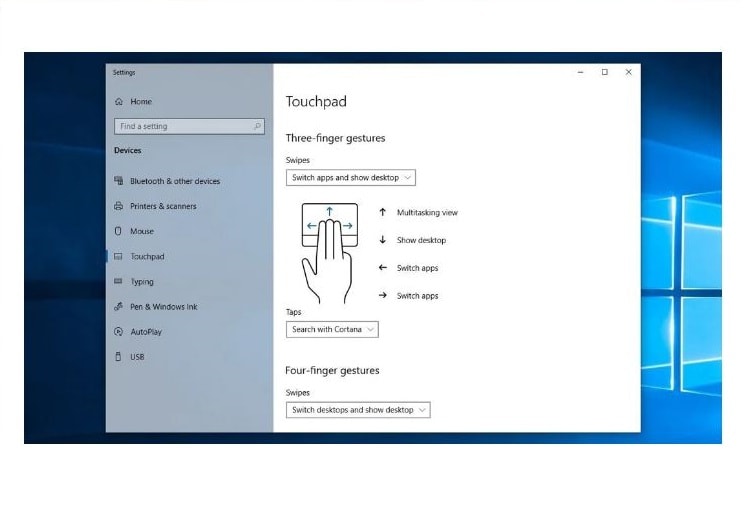This screenshot has width=750, height=514.
Task: Click the Mouse icon in sidebar
Action: (119, 231)
